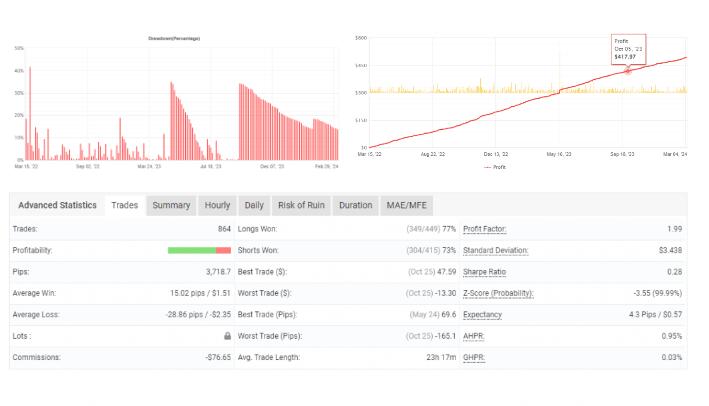Open the Summary tab
The width and height of the screenshot is (709, 406).
point(171,205)
